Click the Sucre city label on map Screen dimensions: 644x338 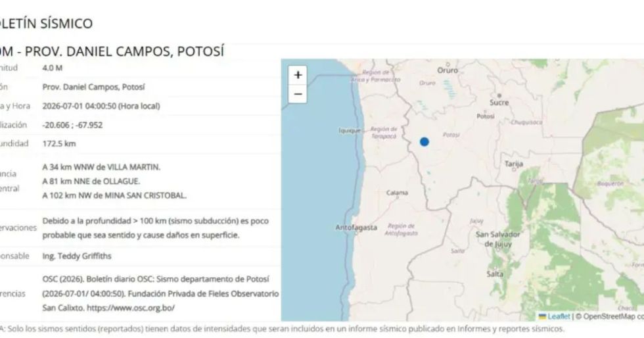(499, 103)
